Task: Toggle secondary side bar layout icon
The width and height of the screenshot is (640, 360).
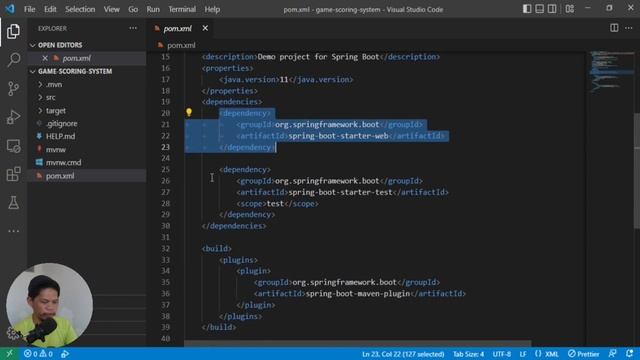Action: (x=552, y=9)
